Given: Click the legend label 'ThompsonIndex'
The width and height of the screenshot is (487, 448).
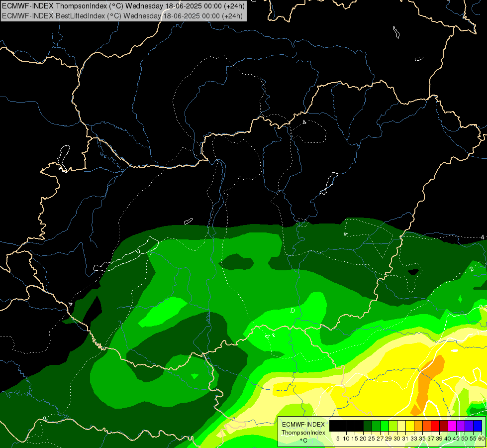Looking at the screenshot, I should pos(303,433).
